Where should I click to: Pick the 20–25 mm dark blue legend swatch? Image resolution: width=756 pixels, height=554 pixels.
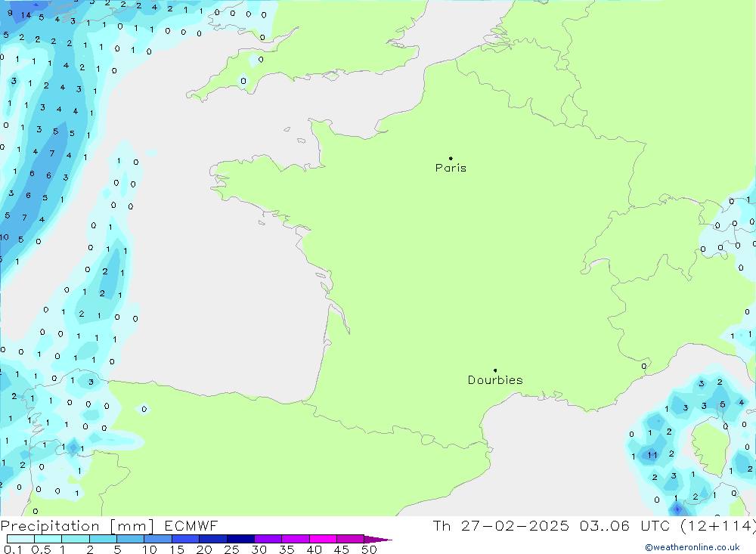(212, 539)
